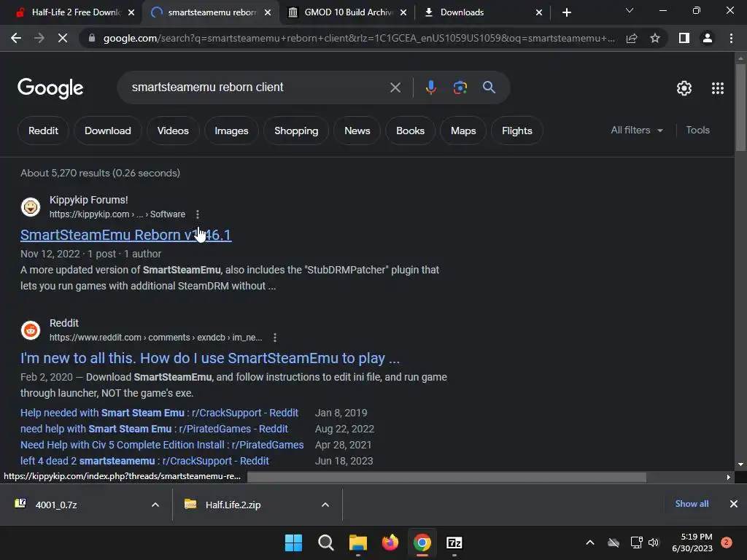The width and height of the screenshot is (747, 560).
Task: Open SmartSteamEmu Reborn v1.46.1 result
Action: click(x=125, y=235)
